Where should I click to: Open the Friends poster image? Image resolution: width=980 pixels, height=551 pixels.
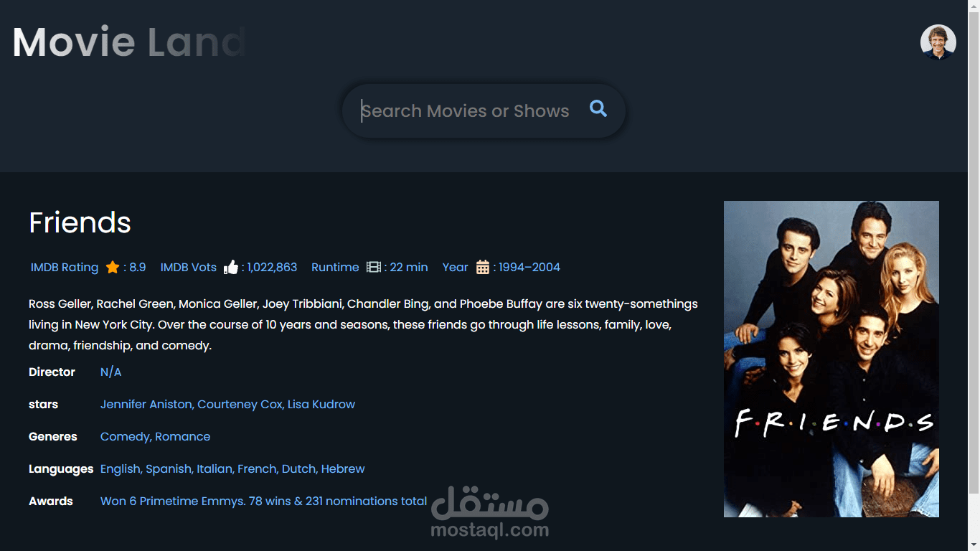point(831,359)
